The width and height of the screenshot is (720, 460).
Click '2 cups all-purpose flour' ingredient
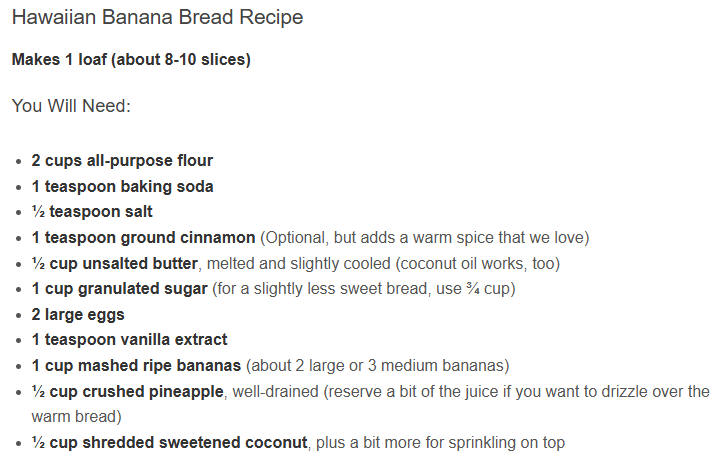[x=122, y=161]
